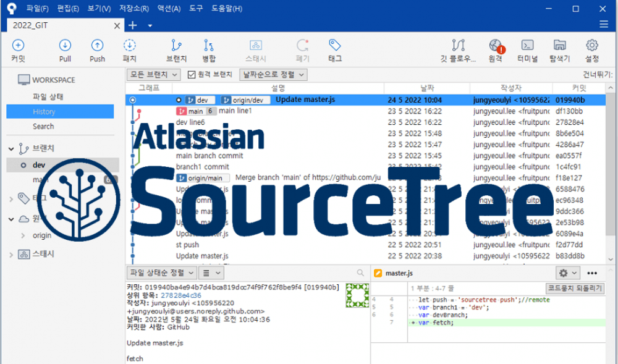Open the diff gear settings dropdown

click(567, 273)
